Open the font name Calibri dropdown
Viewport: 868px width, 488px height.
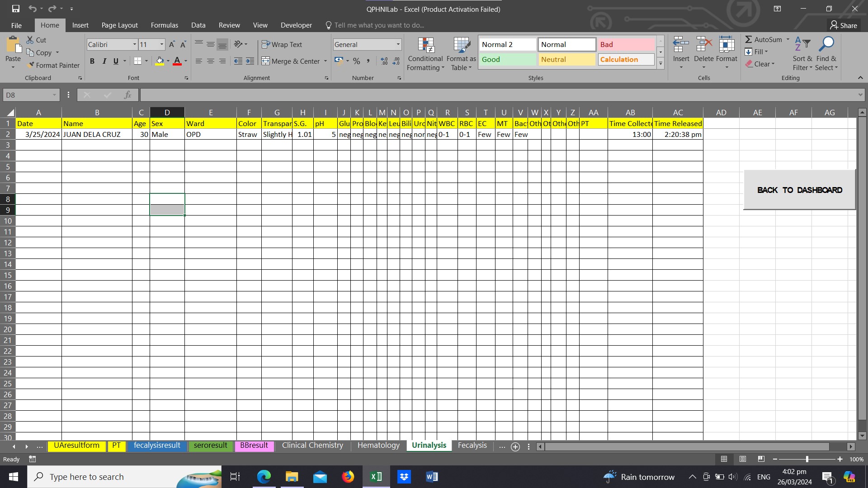pos(134,44)
